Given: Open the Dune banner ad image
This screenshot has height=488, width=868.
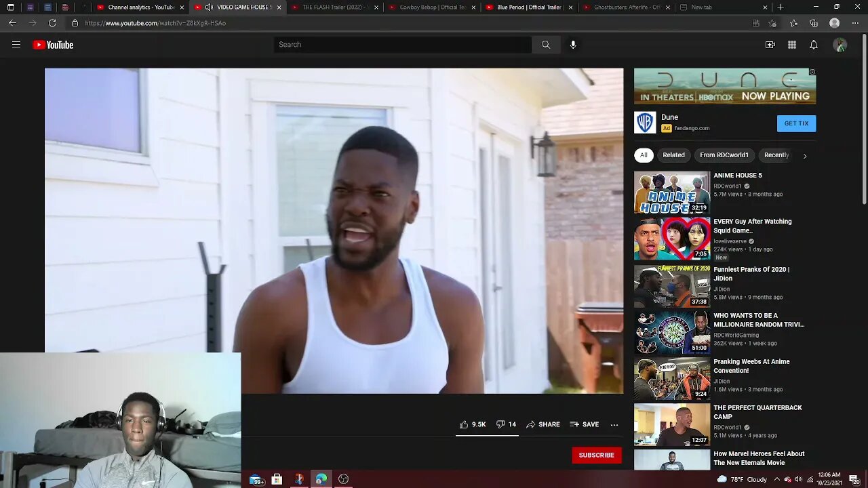Looking at the screenshot, I should tap(725, 86).
